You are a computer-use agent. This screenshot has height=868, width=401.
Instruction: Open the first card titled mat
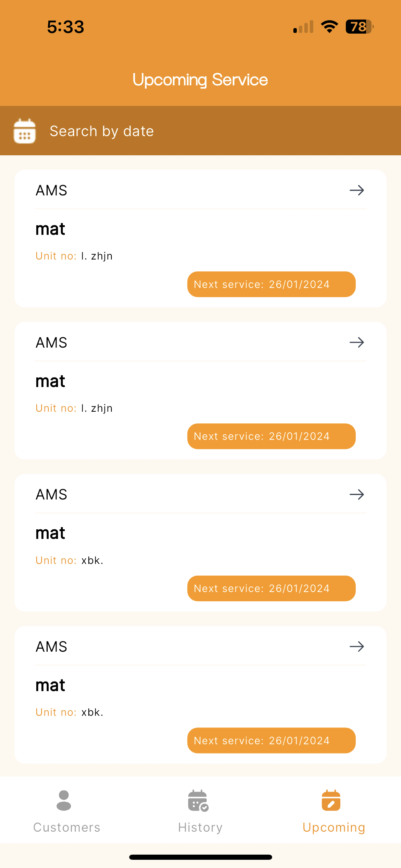coord(50,229)
